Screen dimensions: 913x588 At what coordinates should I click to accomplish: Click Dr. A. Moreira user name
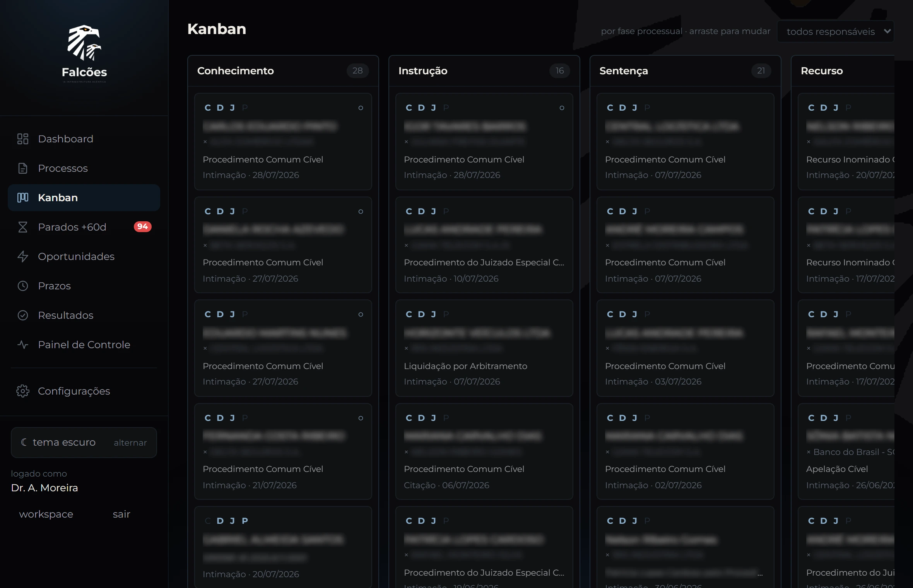[x=44, y=488]
